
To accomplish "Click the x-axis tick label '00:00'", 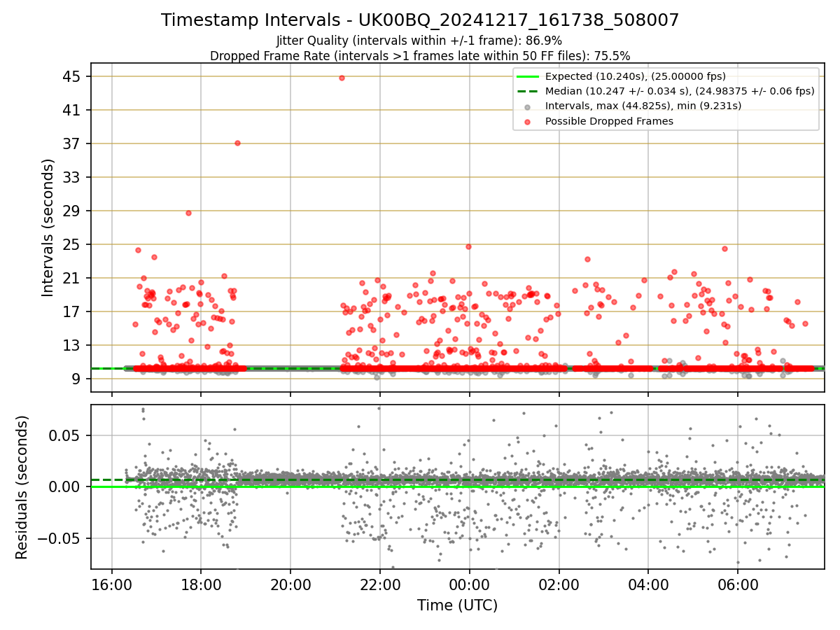I will [470, 584].
